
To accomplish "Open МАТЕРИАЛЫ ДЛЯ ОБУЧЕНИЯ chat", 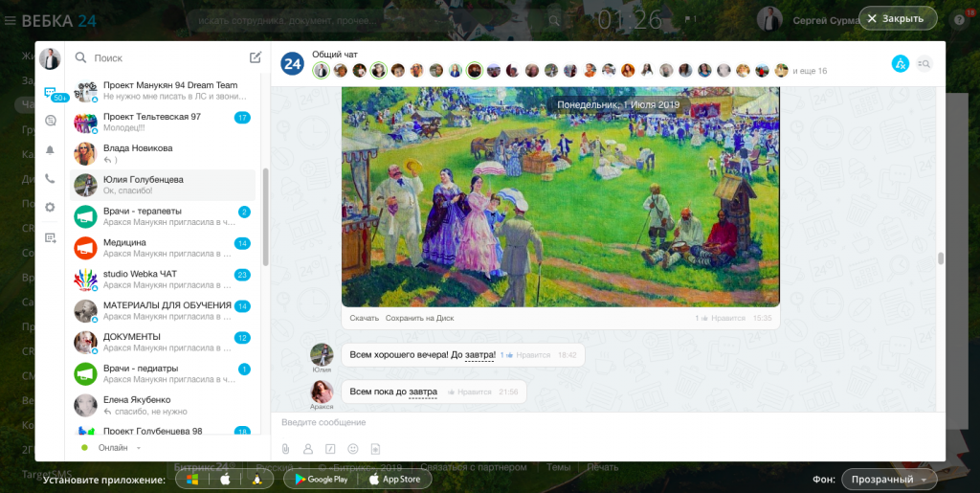I will [x=163, y=310].
